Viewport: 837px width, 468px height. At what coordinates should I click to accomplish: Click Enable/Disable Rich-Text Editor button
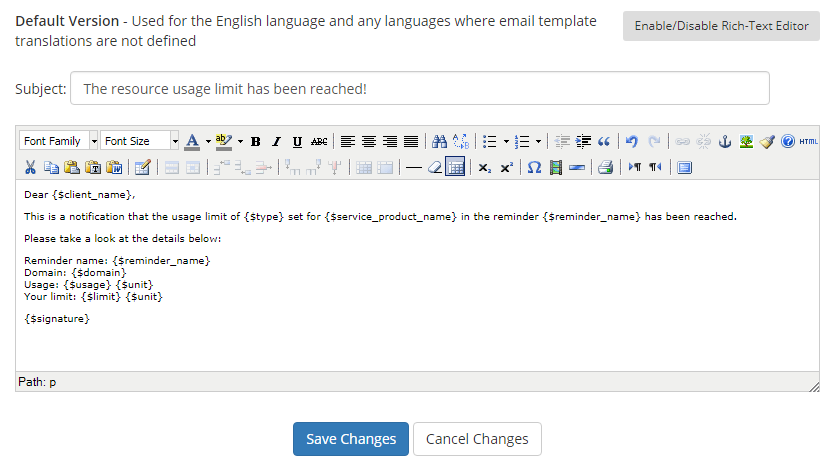tap(721, 26)
